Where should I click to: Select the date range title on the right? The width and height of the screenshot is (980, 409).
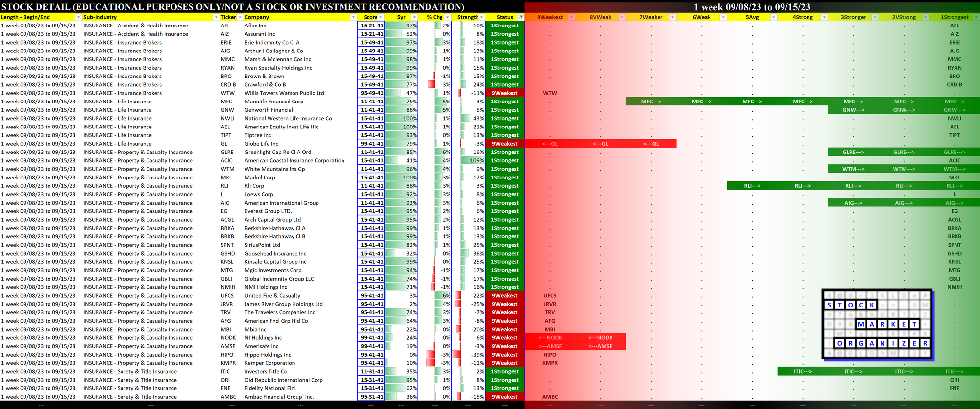click(x=752, y=7)
